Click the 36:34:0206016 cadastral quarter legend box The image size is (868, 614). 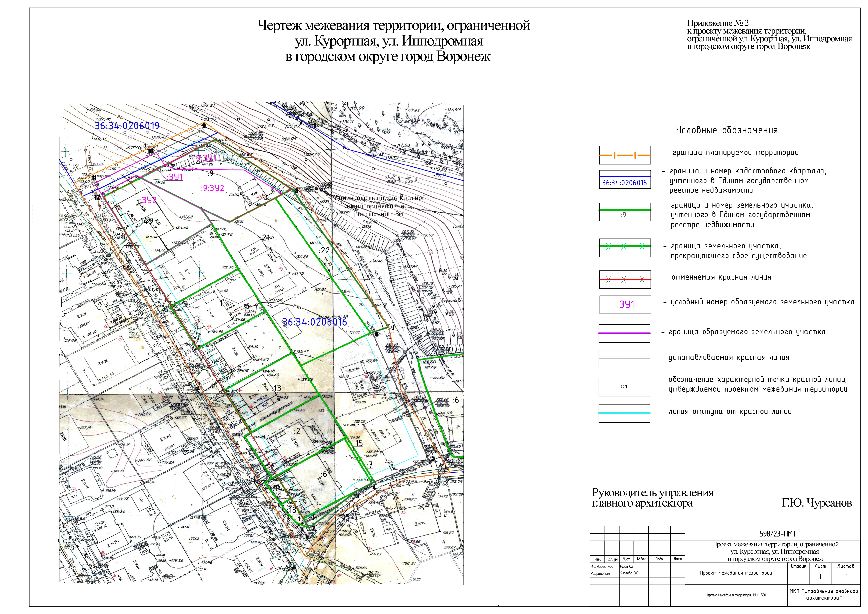[x=625, y=180]
